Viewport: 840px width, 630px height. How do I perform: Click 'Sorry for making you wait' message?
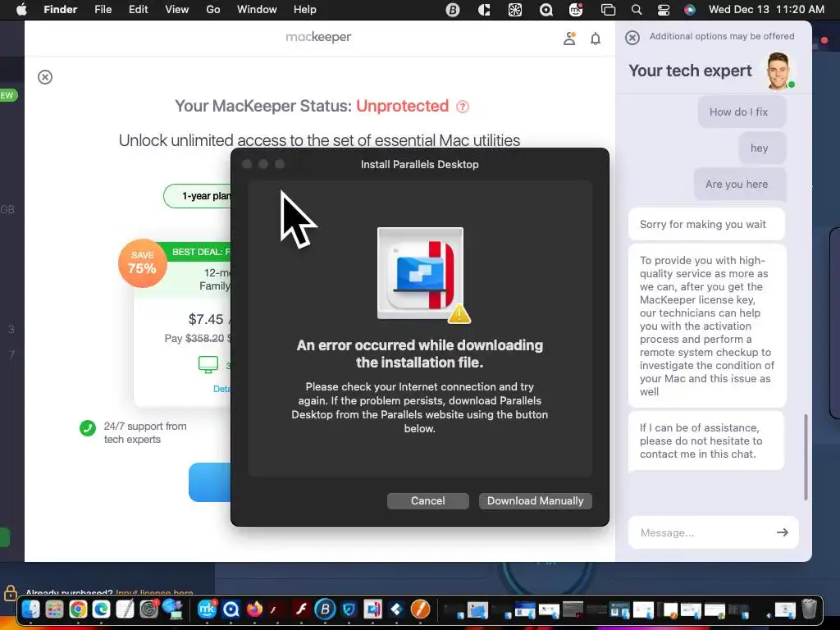706,224
